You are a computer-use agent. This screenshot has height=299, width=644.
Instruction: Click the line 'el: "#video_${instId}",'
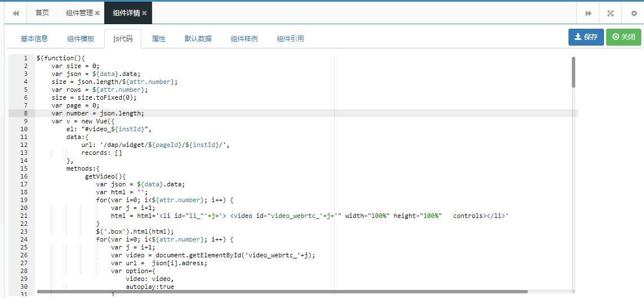tap(109, 129)
